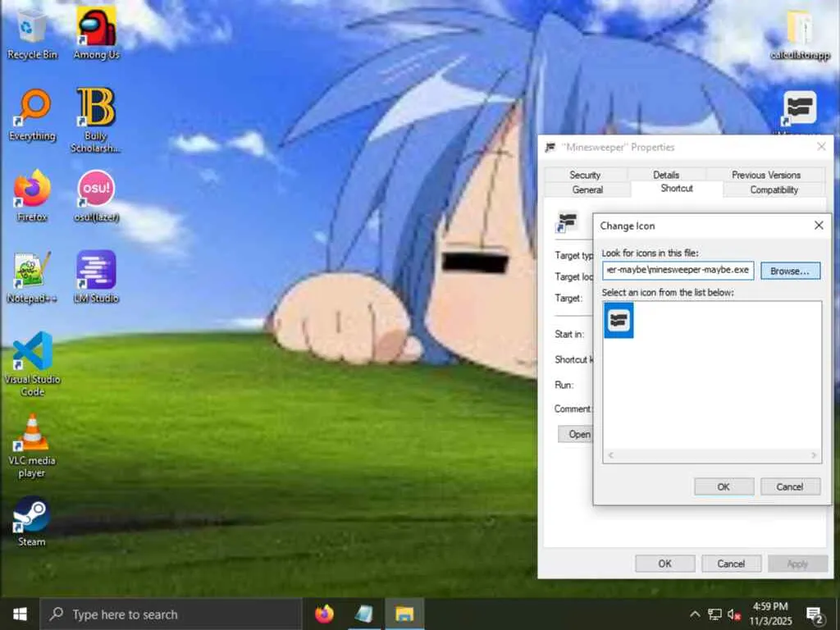
Task: Open the notepad app on the taskbar
Action: (x=364, y=614)
